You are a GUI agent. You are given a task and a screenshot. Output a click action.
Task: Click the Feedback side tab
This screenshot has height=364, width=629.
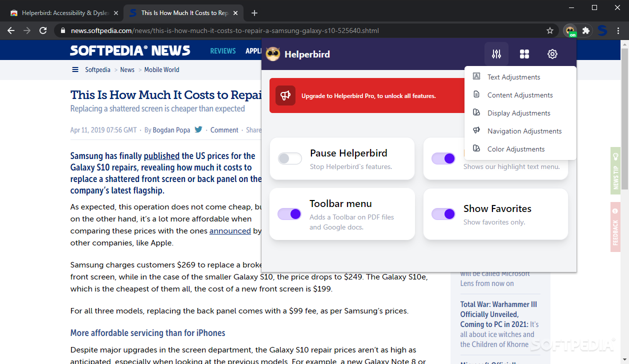coord(615,227)
